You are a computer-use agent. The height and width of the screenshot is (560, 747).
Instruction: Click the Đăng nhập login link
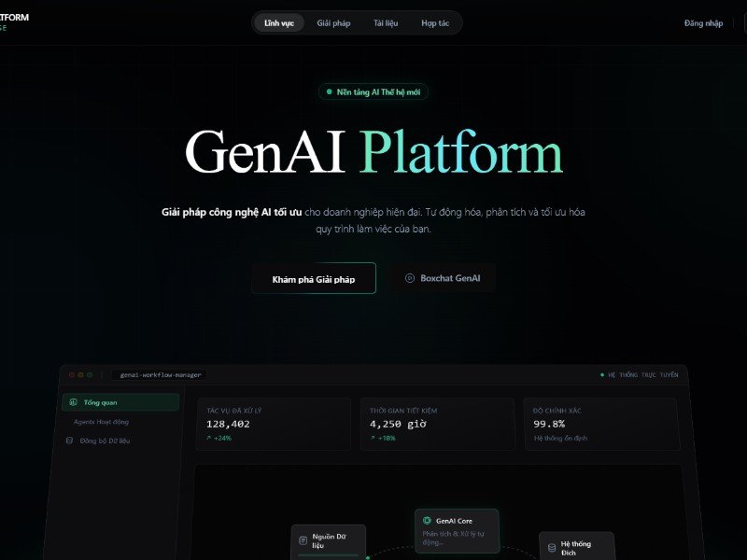point(703,23)
